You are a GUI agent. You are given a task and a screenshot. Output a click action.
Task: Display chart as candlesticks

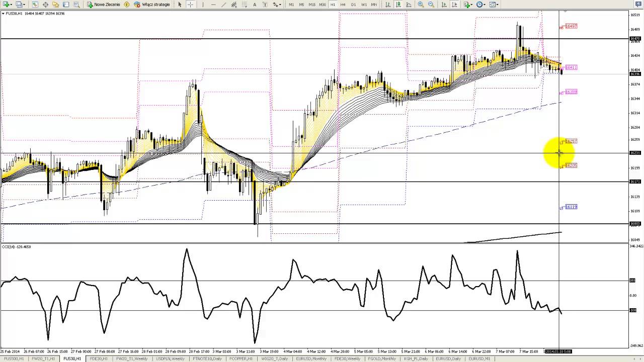point(398,5)
